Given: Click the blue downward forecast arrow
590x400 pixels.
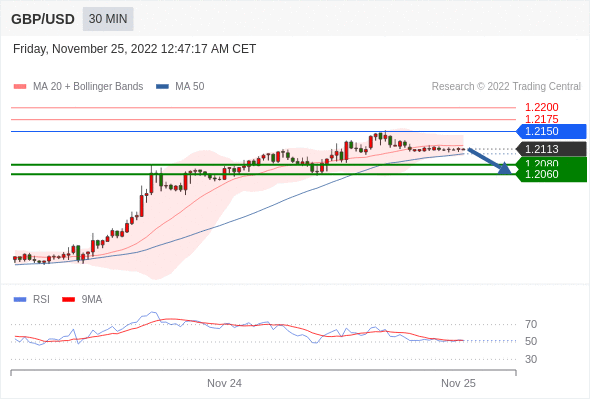Looking at the screenshot, I should tap(490, 161).
